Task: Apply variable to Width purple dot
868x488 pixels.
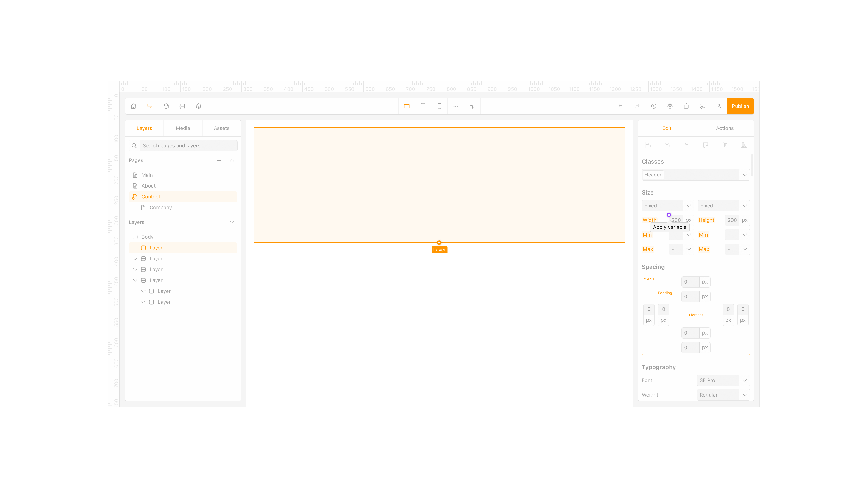Action: pos(669,215)
